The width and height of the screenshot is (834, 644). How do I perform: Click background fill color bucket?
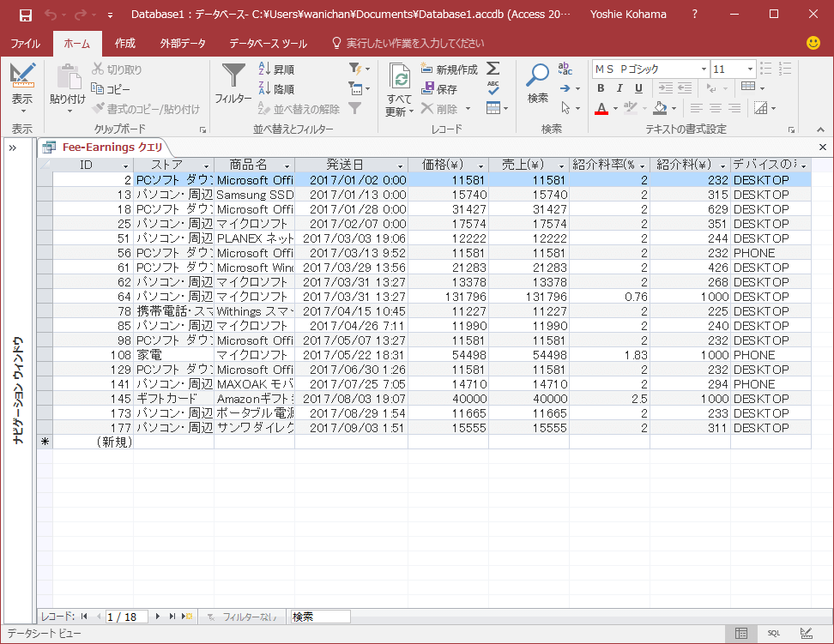click(x=660, y=109)
